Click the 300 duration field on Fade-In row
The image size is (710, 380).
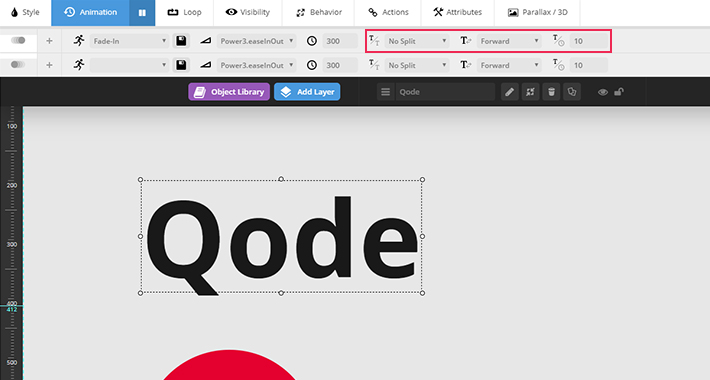[340, 41]
